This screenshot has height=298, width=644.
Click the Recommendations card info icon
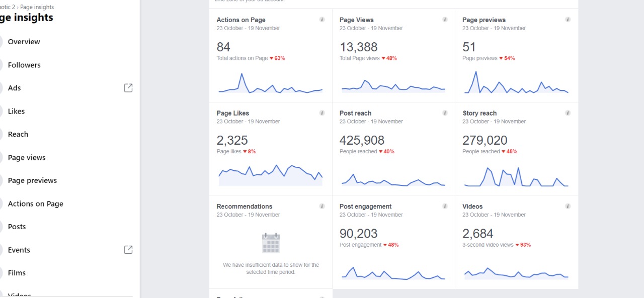click(322, 206)
